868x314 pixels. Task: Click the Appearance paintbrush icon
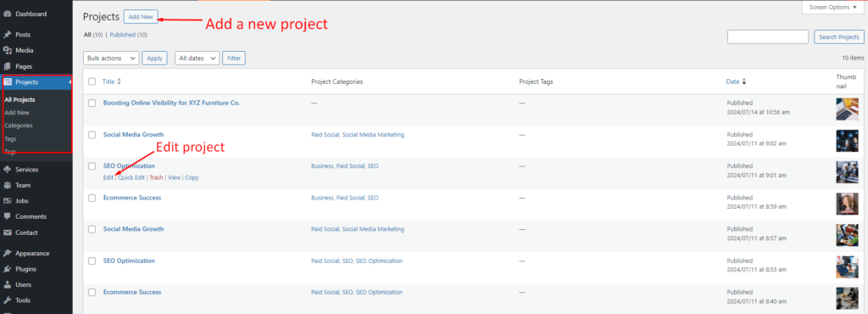7,253
